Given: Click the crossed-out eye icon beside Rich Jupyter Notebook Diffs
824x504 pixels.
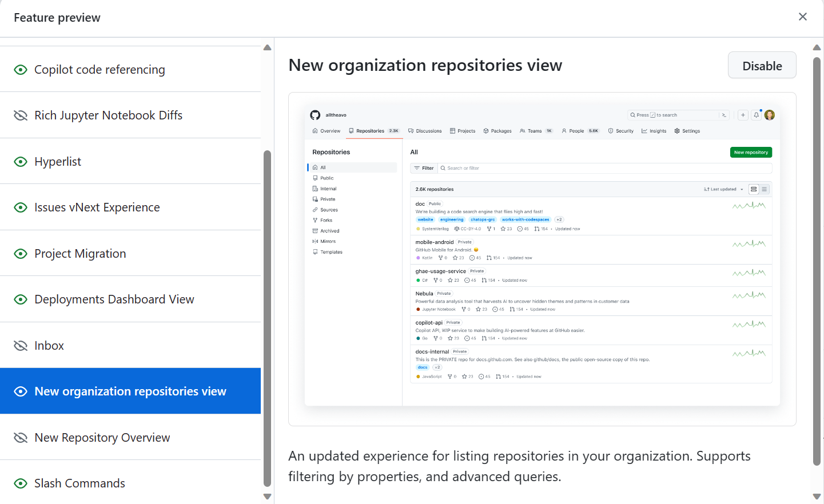Looking at the screenshot, I should (x=21, y=115).
